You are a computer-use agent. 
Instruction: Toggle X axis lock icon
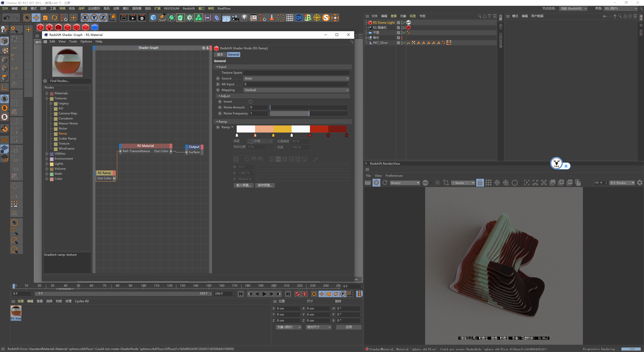click(85, 18)
